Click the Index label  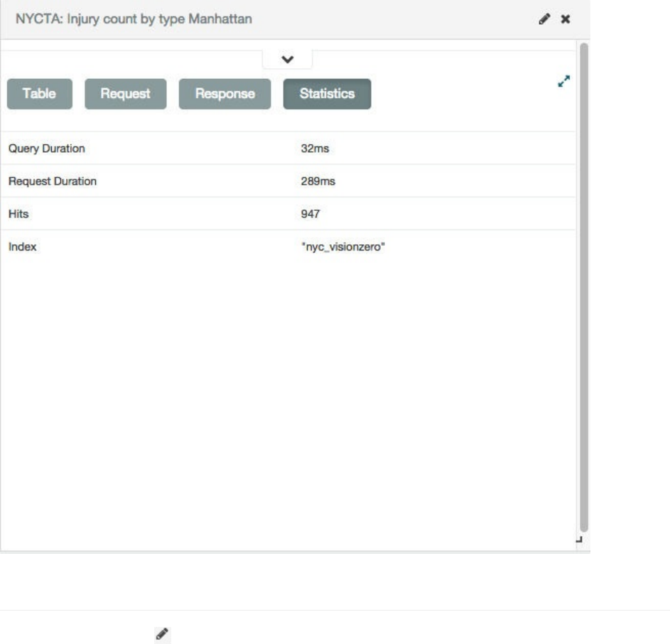tap(22, 247)
